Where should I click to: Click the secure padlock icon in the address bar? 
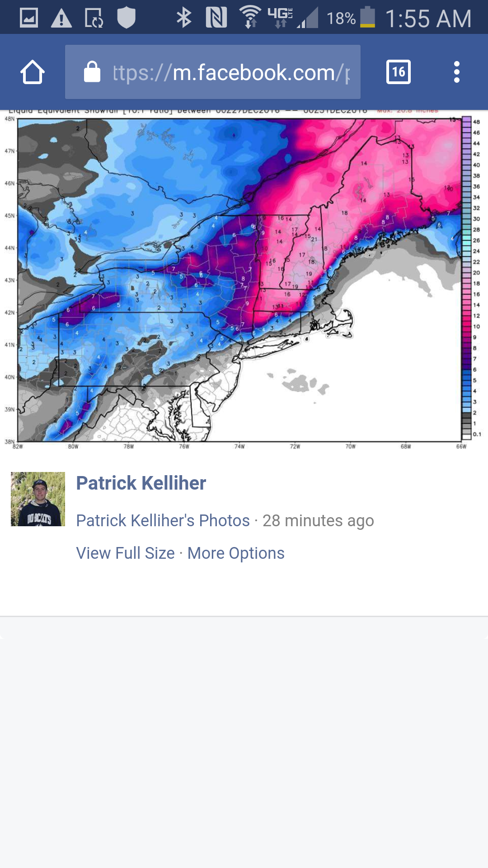coord(92,72)
